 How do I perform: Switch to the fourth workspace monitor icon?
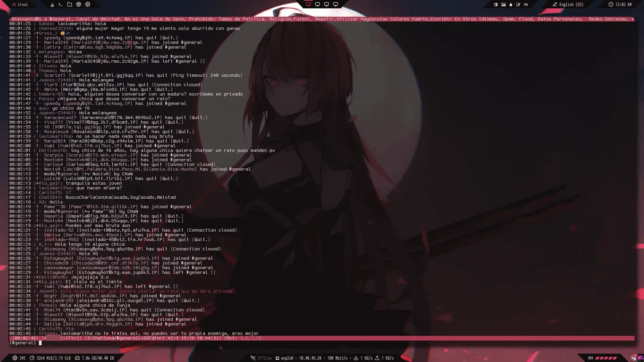coord(335,4)
